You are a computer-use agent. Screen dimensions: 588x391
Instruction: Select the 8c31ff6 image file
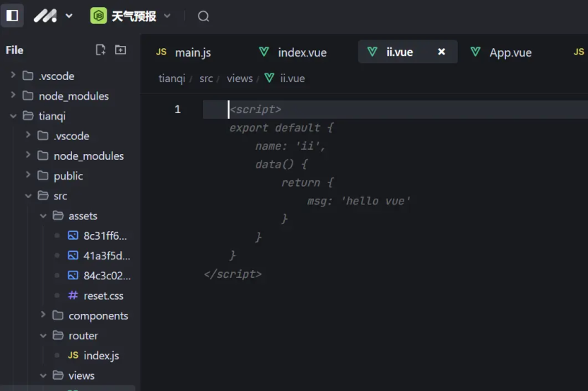click(106, 235)
